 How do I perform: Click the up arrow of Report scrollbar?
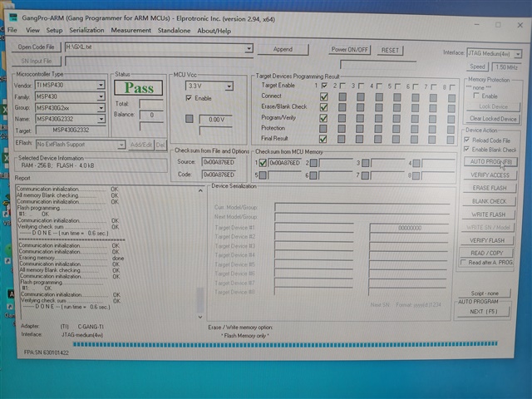(200, 190)
